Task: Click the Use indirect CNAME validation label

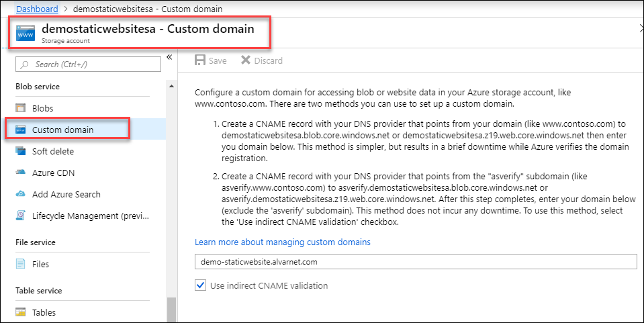Action: tap(269, 285)
